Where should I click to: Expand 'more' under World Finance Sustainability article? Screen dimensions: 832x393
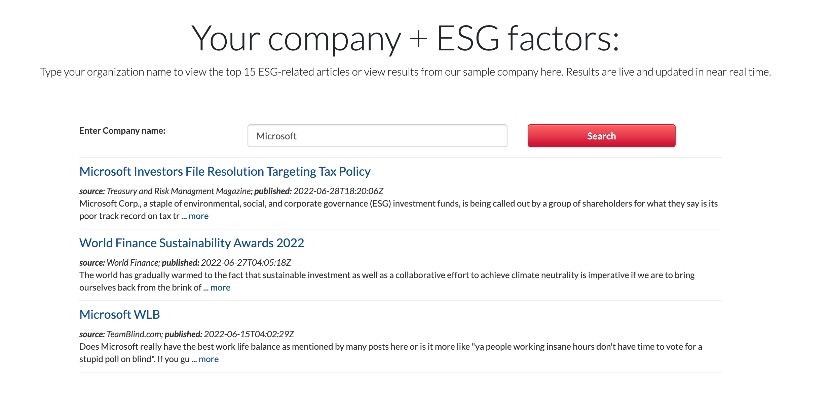tap(220, 288)
